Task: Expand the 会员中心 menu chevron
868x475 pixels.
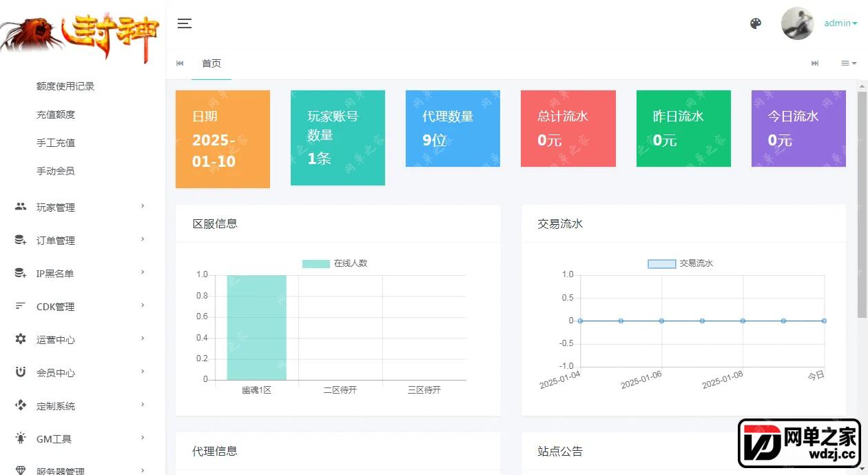Action: (143, 371)
